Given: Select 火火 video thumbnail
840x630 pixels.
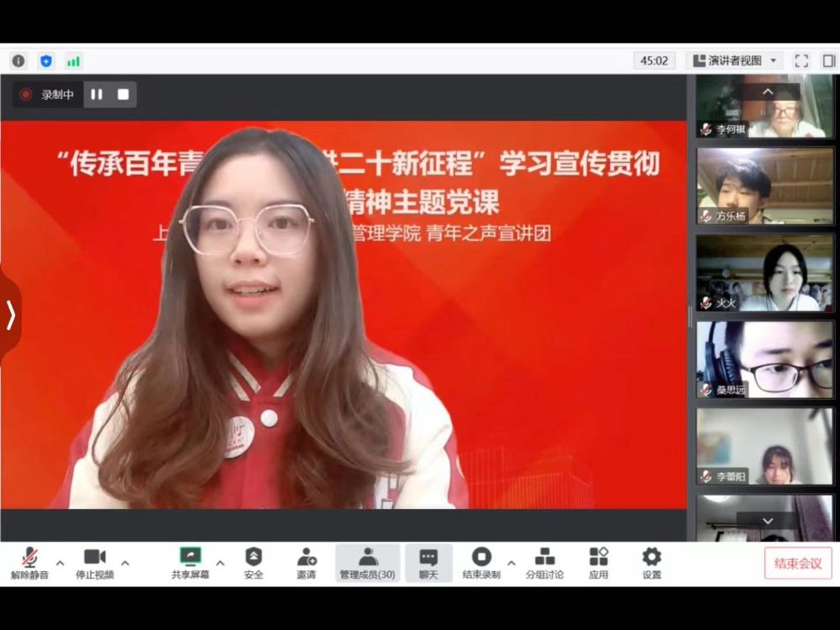Looking at the screenshot, I should pos(764,273).
